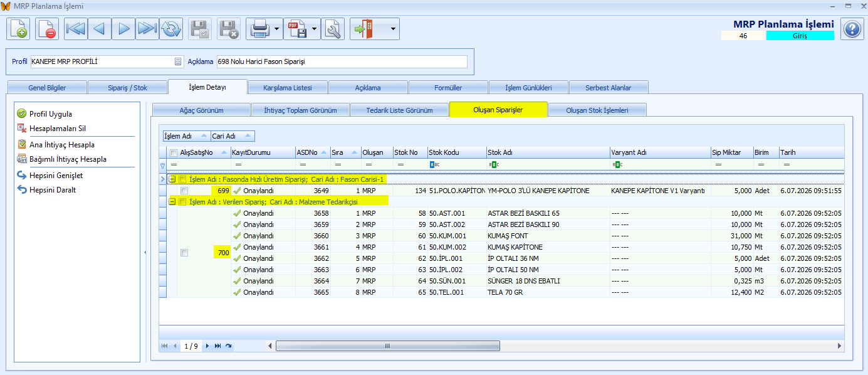This screenshot has width=868, height=375.
Task: Check the Fasonda Hızlı Üretim Siparişi group checkbox
Action: (x=182, y=179)
